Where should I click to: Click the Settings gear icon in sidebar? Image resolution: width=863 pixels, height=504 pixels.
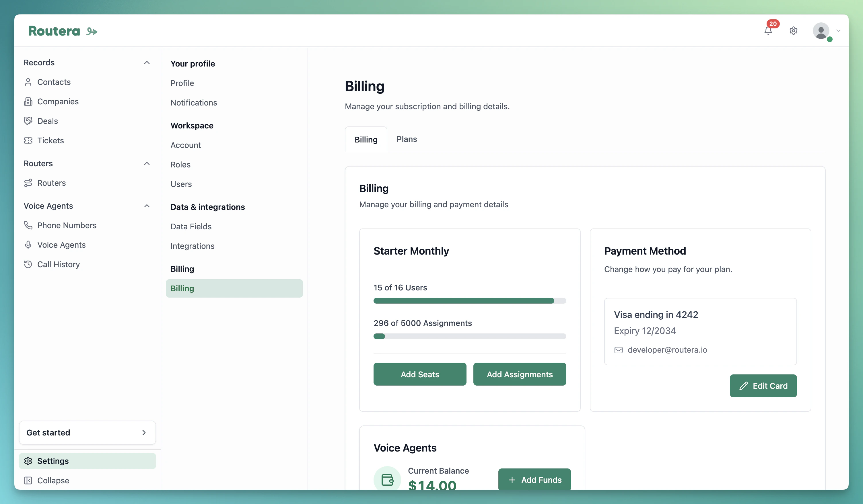coord(28,461)
